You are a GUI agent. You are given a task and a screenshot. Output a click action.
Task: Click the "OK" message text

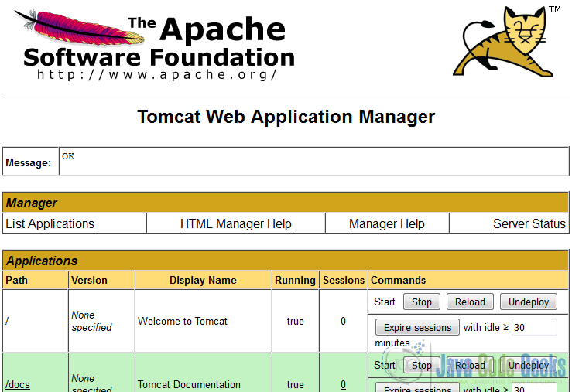(68, 156)
